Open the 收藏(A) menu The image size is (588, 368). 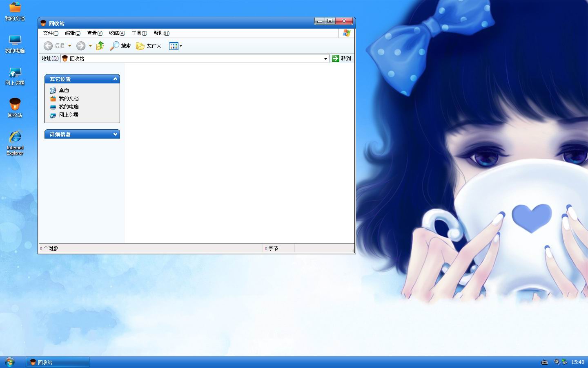point(117,33)
